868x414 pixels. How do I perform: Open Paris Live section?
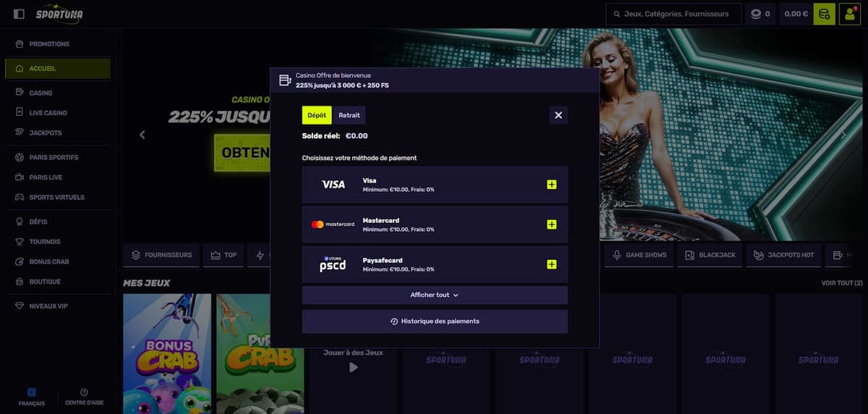coord(58,177)
